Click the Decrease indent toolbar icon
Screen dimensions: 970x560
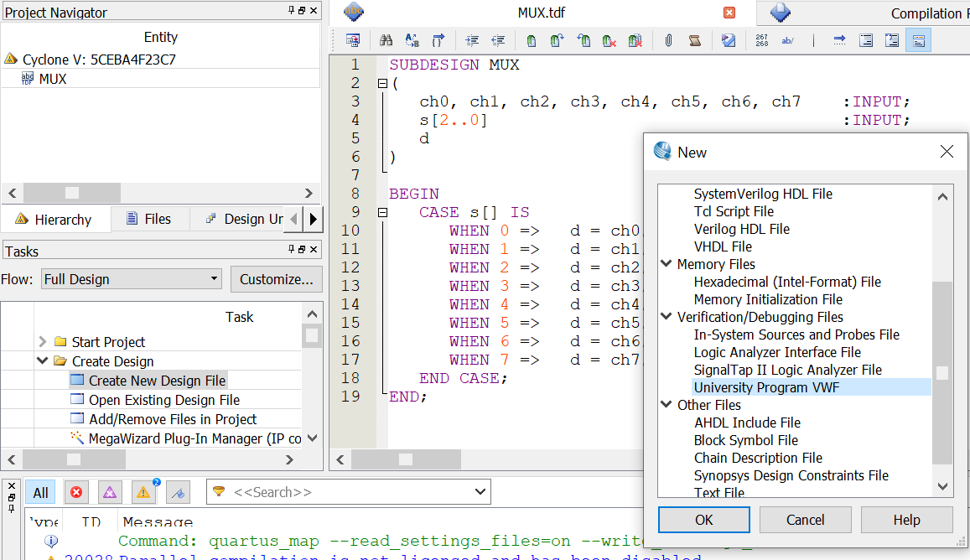498,41
